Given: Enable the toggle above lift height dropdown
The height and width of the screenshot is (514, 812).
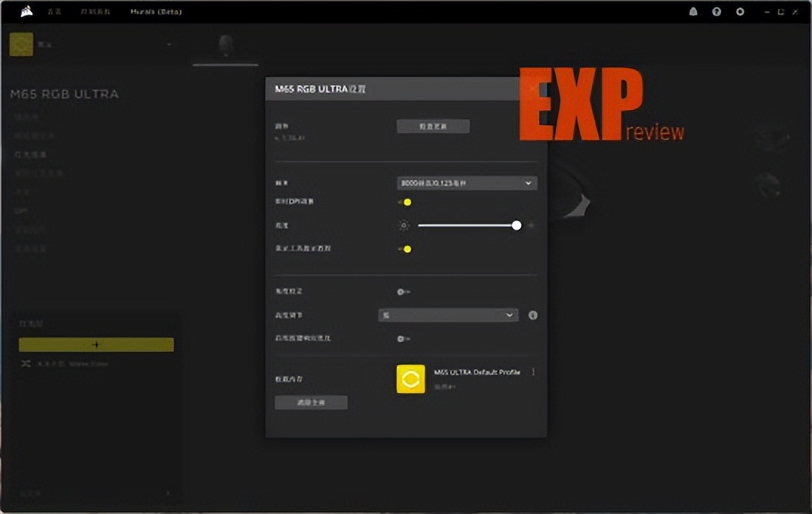Looking at the screenshot, I should pos(403,292).
